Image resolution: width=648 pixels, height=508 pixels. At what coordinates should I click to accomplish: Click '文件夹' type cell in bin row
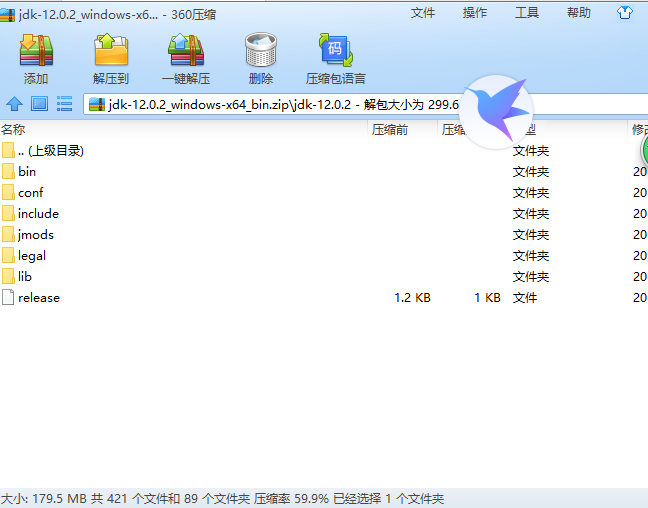(x=531, y=172)
